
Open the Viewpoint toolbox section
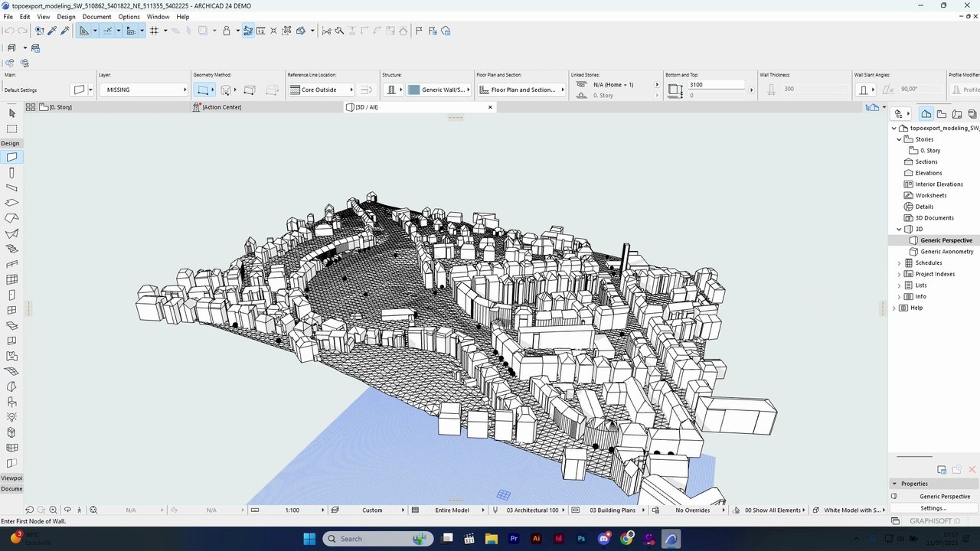[11, 478]
